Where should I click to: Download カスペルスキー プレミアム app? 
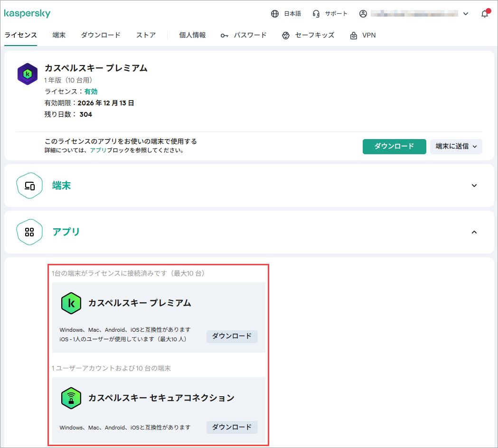232,336
